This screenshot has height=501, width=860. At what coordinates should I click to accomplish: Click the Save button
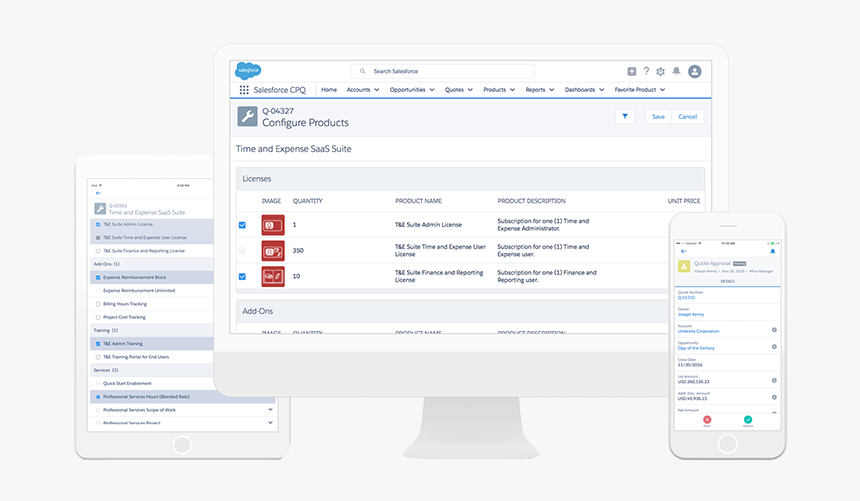pyautogui.click(x=658, y=116)
